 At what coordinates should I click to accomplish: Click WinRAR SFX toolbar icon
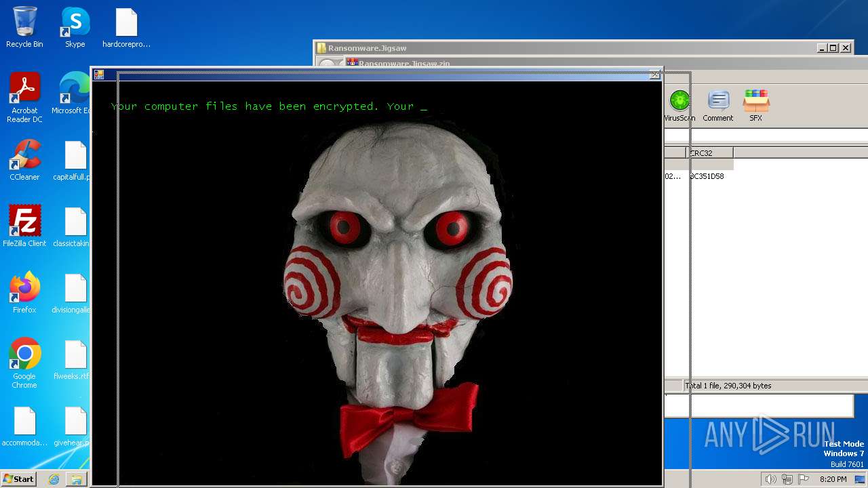point(755,106)
